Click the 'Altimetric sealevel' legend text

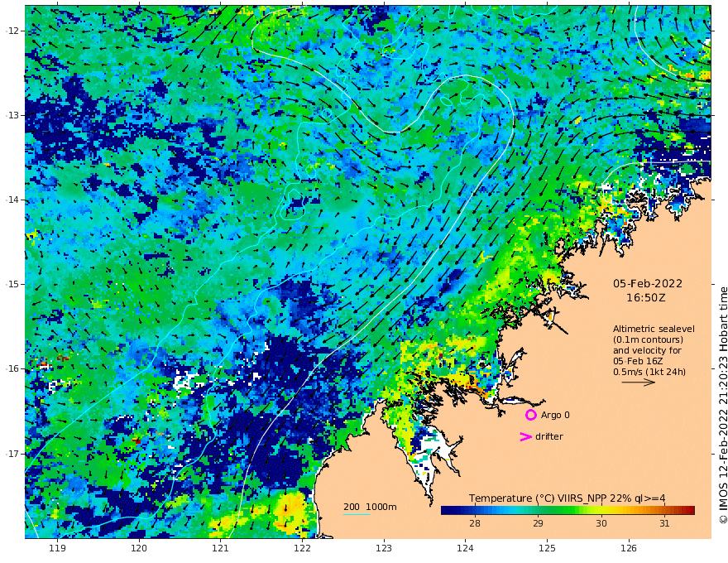click(x=654, y=329)
